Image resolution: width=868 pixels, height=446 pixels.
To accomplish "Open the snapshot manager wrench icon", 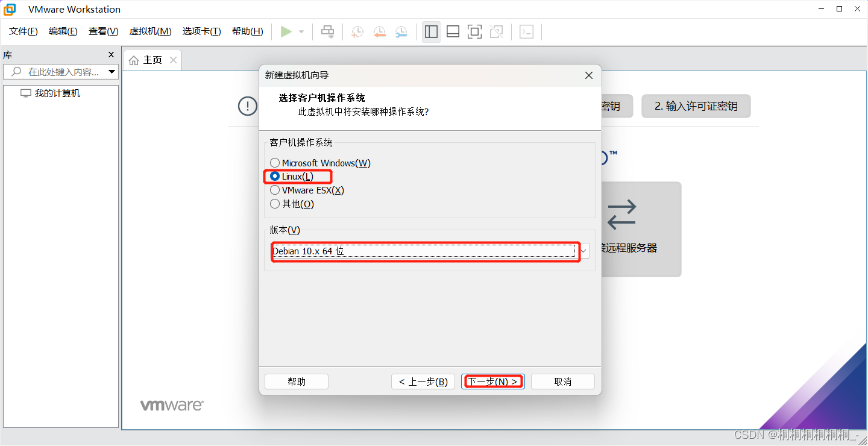I will click(401, 31).
